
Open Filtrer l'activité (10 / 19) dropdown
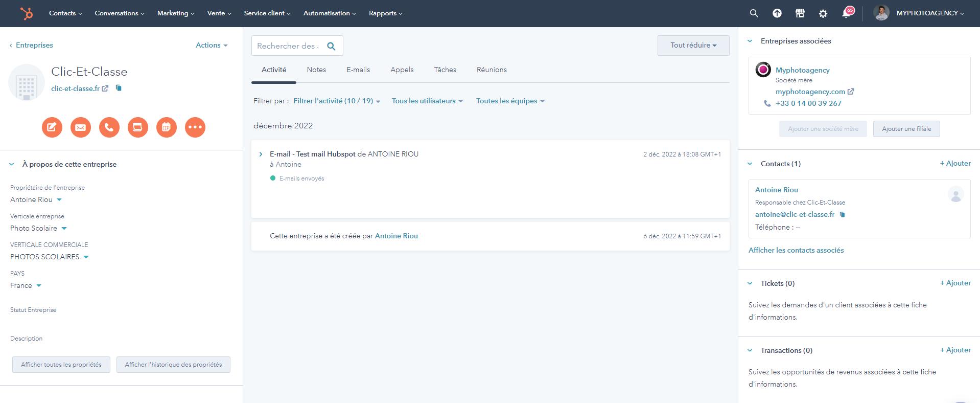click(337, 101)
